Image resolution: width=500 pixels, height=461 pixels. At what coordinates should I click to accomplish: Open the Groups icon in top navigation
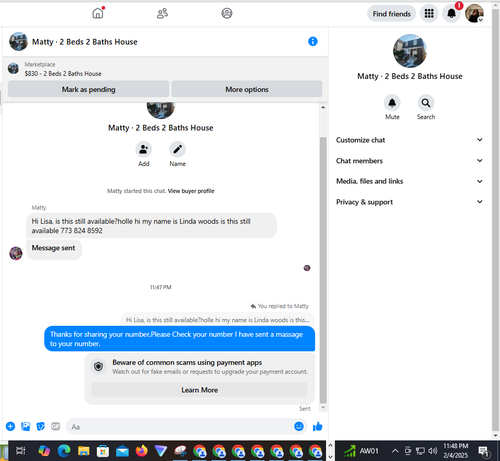tap(227, 13)
